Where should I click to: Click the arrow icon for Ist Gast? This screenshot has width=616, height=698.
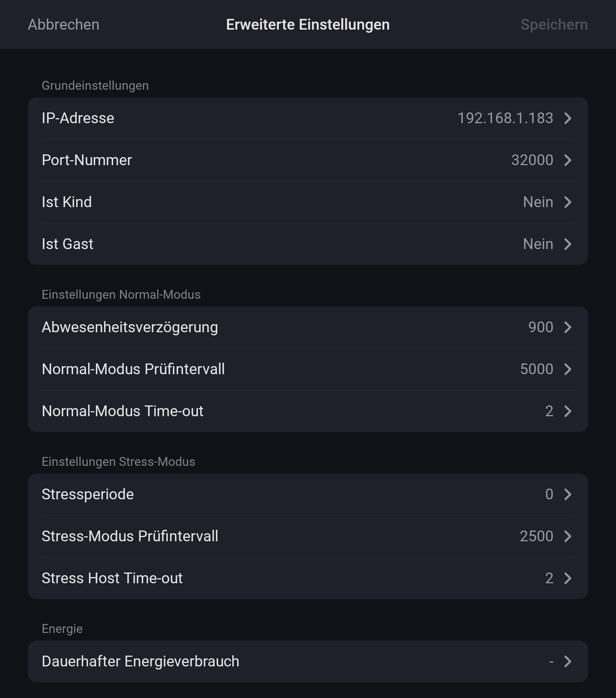pyautogui.click(x=567, y=244)
